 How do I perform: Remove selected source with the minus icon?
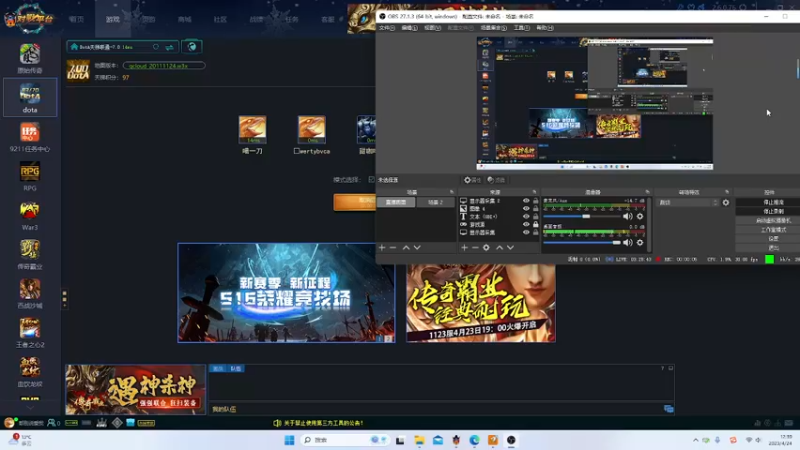pyautogui.click(x=475, y=247)
